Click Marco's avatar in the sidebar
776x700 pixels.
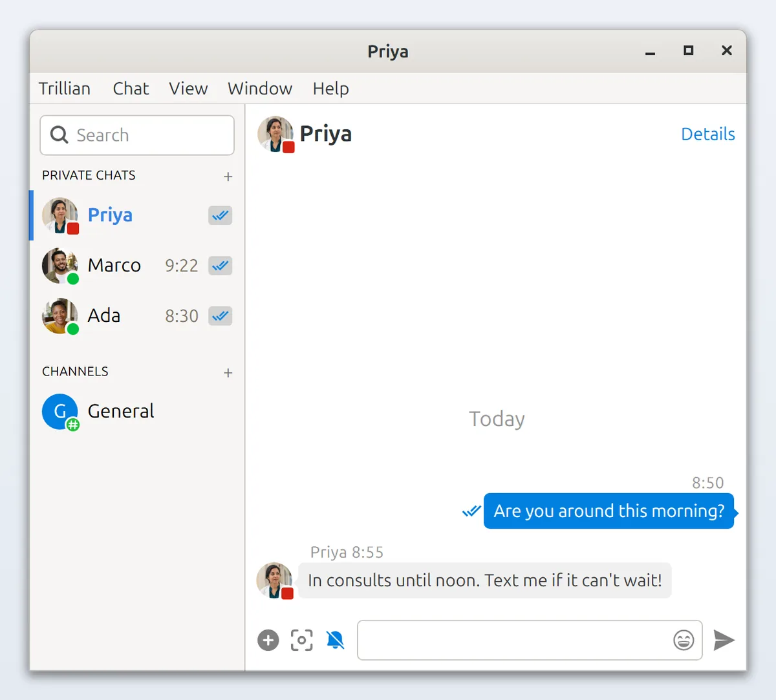click(x=60, y=266)
